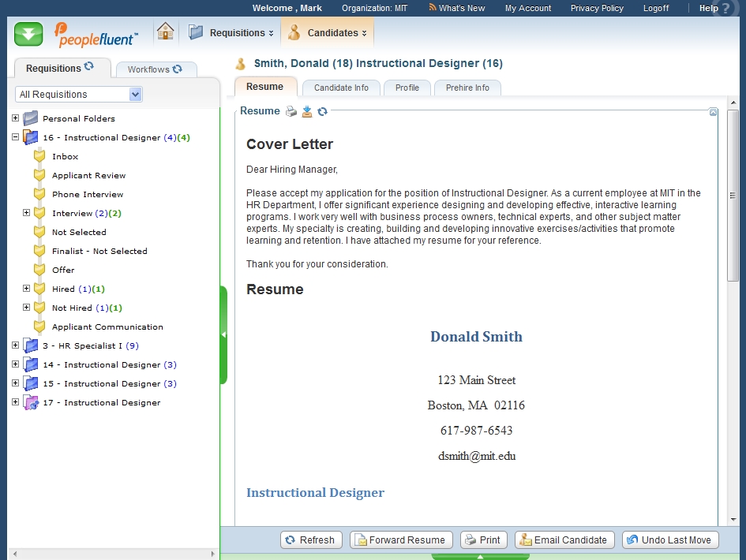Viewport: 746px width, 560px height.
Task: Click refresh icon beside Resume heading
Action: click(323, 111)
